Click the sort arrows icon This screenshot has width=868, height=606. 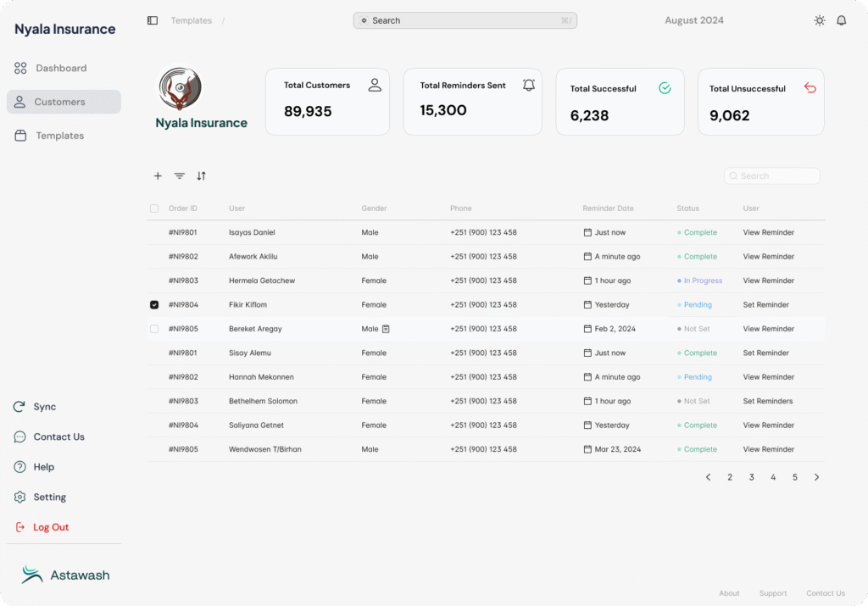[x=201, y=176]
